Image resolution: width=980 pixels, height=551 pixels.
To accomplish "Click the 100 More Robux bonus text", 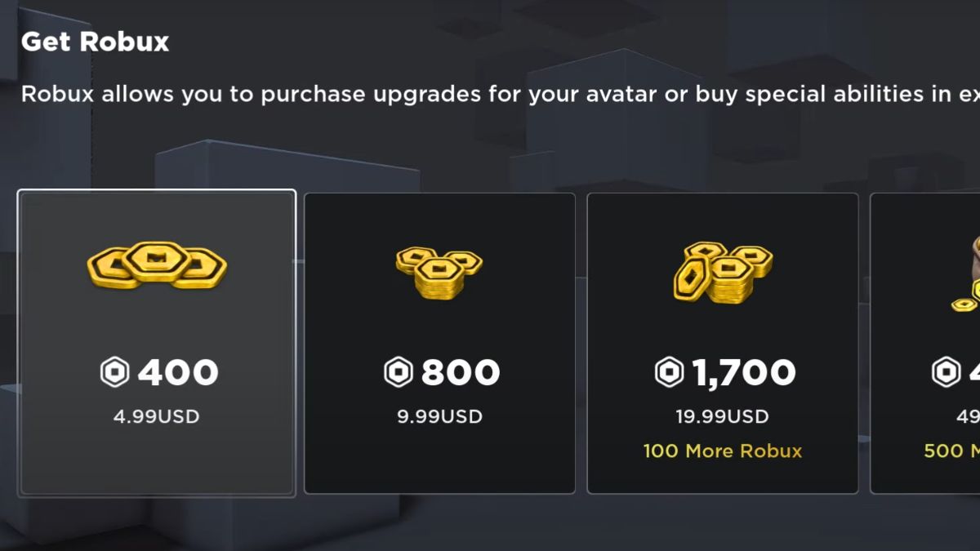I will 722,451.
